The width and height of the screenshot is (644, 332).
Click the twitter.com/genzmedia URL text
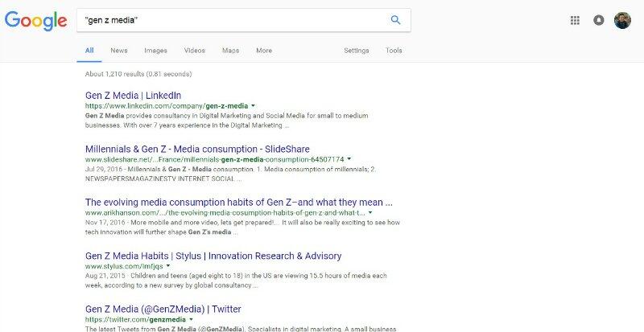tap(135, 319)
